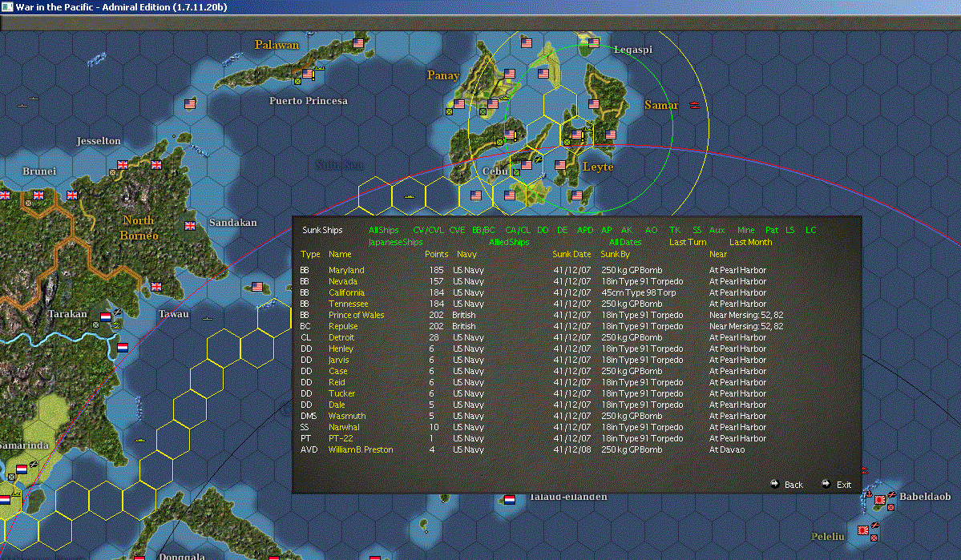Open Prince of Wales ship entry
Viewport: 961px width, 560px height.
click(356, 316)
